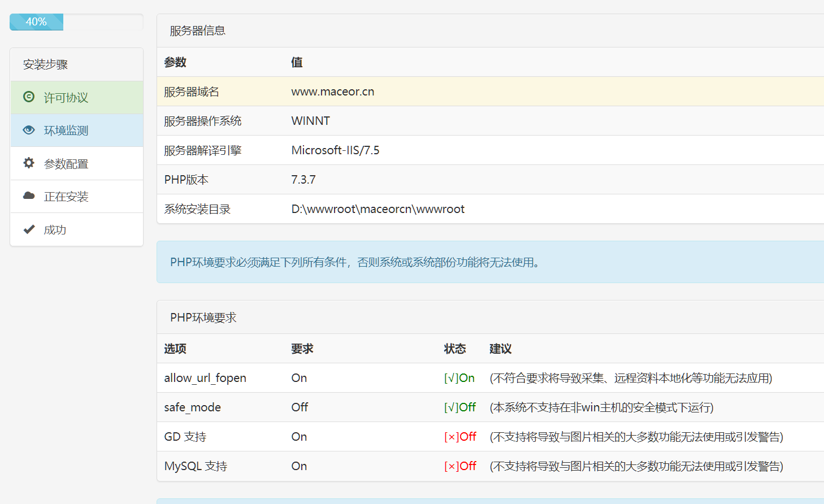Select the WINNT value
This screenshot has height=504, width=824.
coord(311,121)
